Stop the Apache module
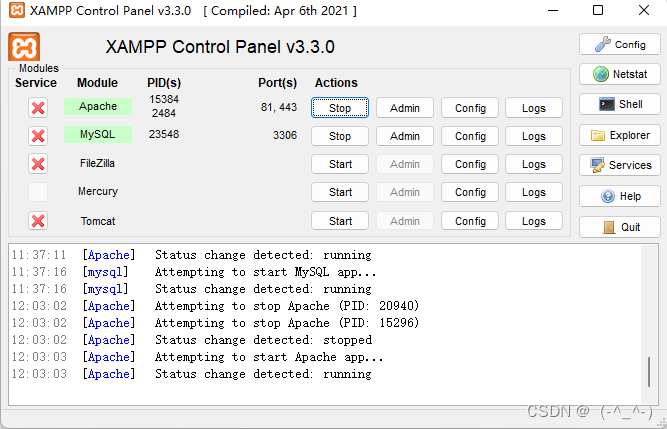 click(x=340, y=108)
